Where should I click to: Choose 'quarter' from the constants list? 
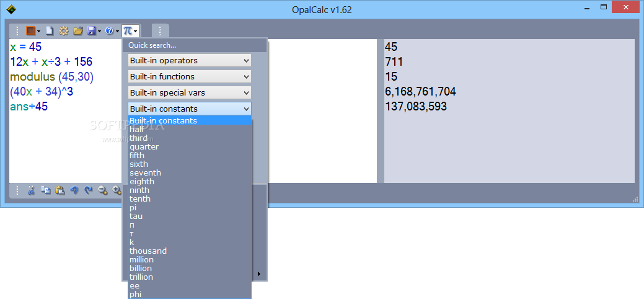(x=190, y=147)
